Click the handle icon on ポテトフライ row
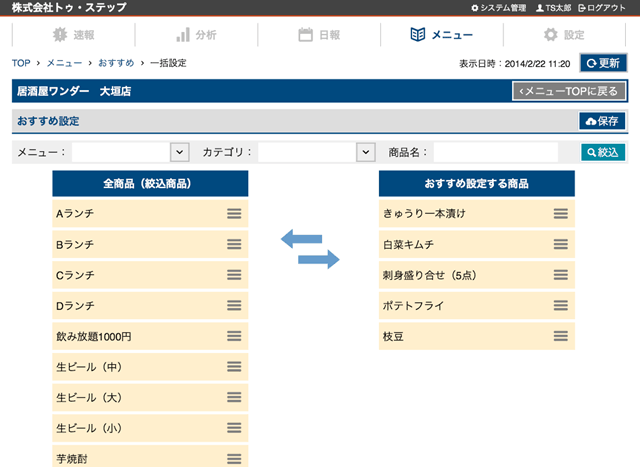Image resolution: width=640 pixels, height=467 pixels. (561, 305)
